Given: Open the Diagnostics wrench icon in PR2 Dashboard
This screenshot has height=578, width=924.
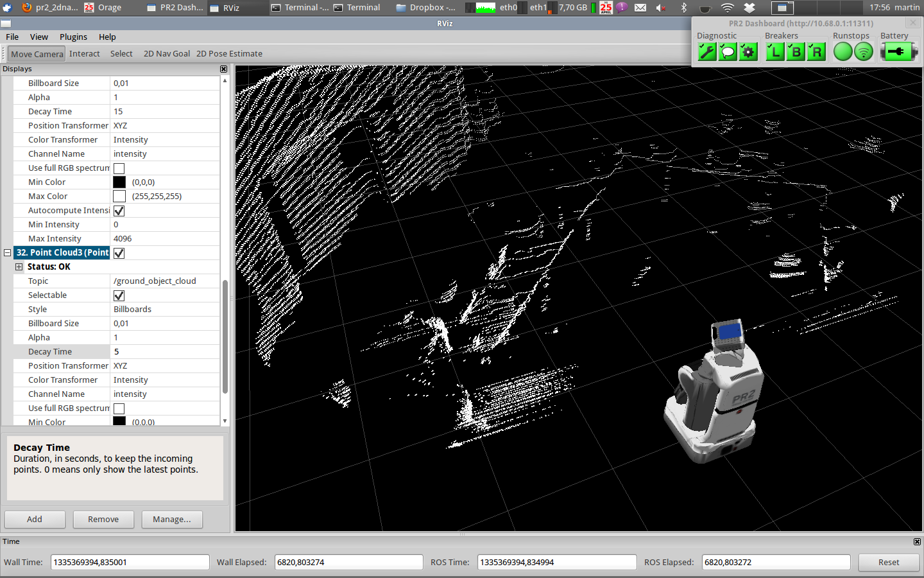Looking at the screenshot, I should 707,52.
